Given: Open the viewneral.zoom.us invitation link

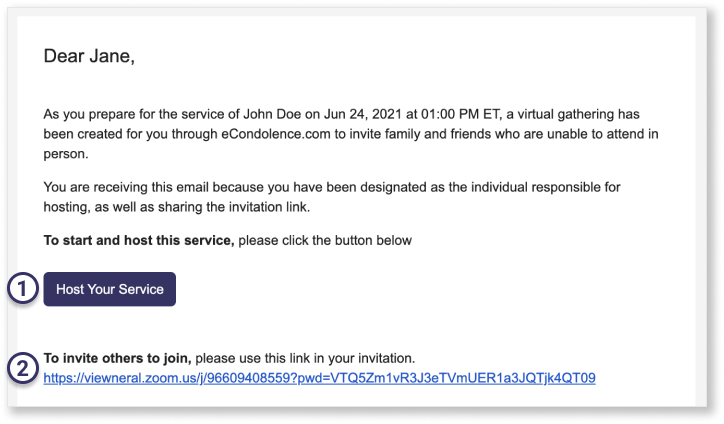Looking at the screenshot, I should pyautogui.click(x=320, y=378).
